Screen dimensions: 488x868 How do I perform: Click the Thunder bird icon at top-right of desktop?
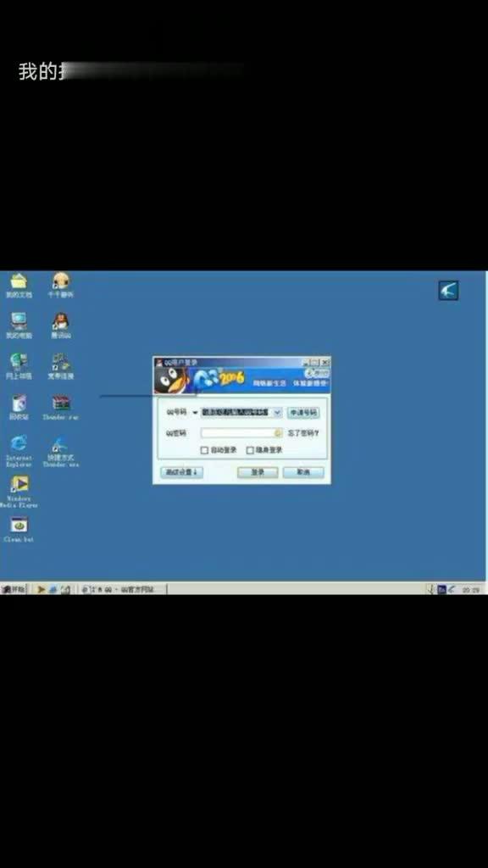(x=449, y=290)
